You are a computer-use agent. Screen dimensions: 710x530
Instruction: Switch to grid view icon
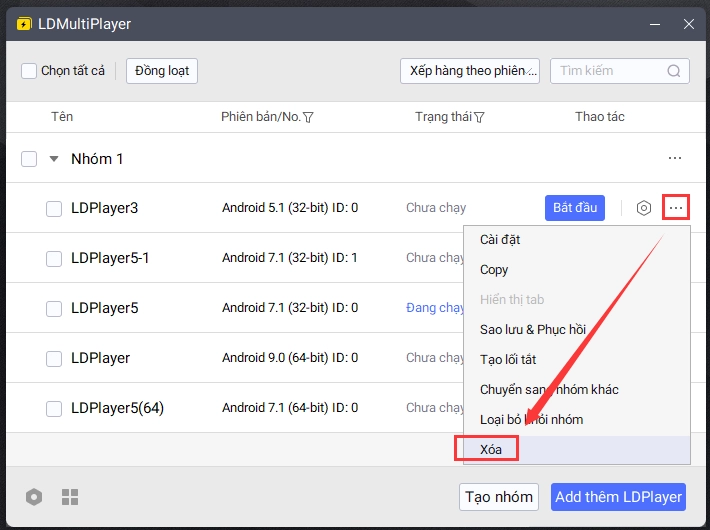click(x=70, y=497)
